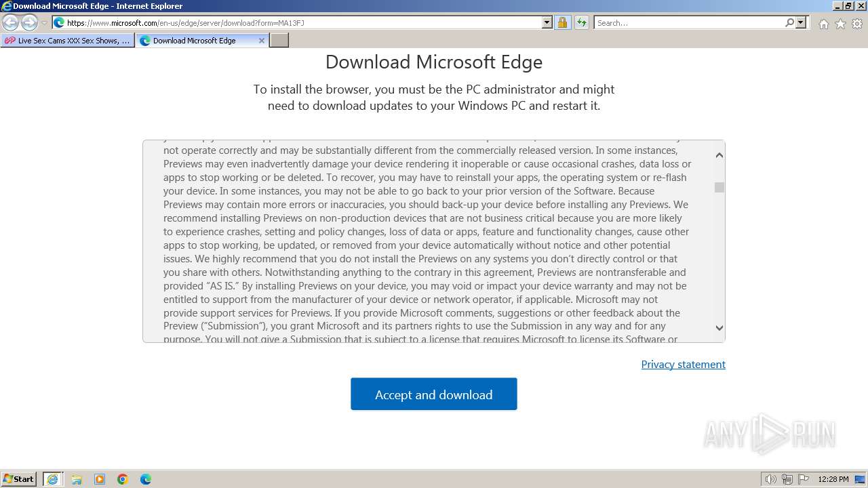Viewport: 868px width, 488px height.
Task: Launch Google Chrome from the taskbar
Action: [x=123, y=479]
